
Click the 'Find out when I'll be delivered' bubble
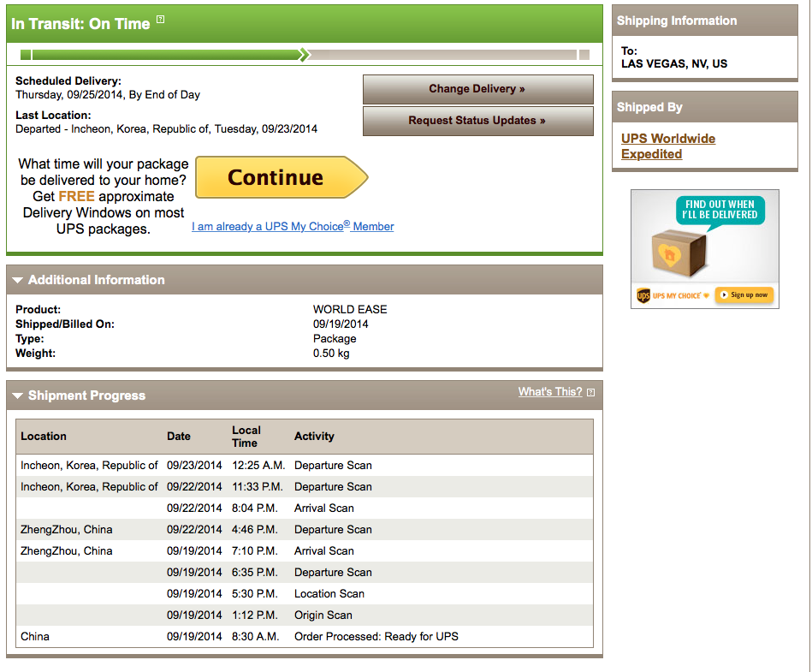[x=720, y=210]
